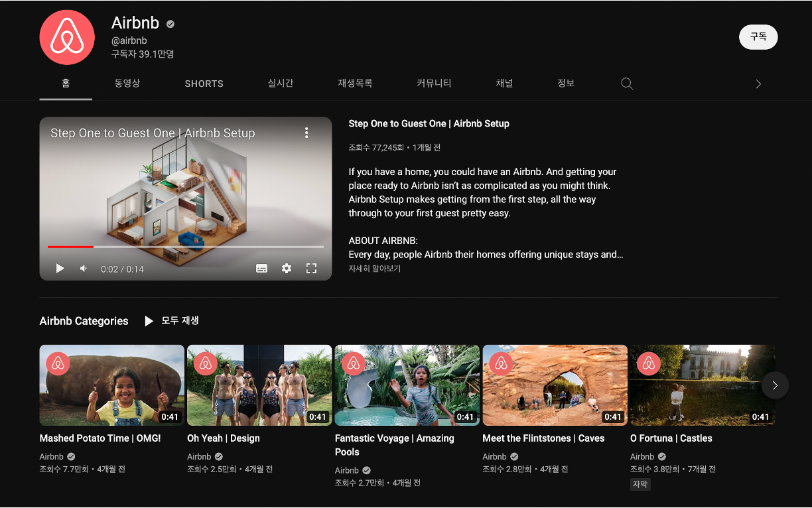
Task: Click Meet the Flintstones | Caves title
Action: click(x=544, y=438)
